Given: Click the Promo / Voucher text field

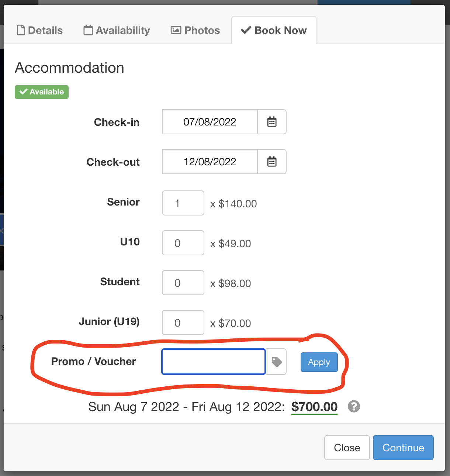Looking at the screenshot, I should coord(214,362).
